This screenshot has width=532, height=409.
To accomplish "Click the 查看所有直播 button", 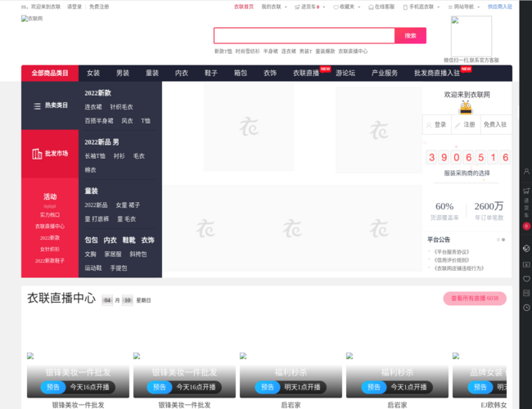I will tap(475, 299).
